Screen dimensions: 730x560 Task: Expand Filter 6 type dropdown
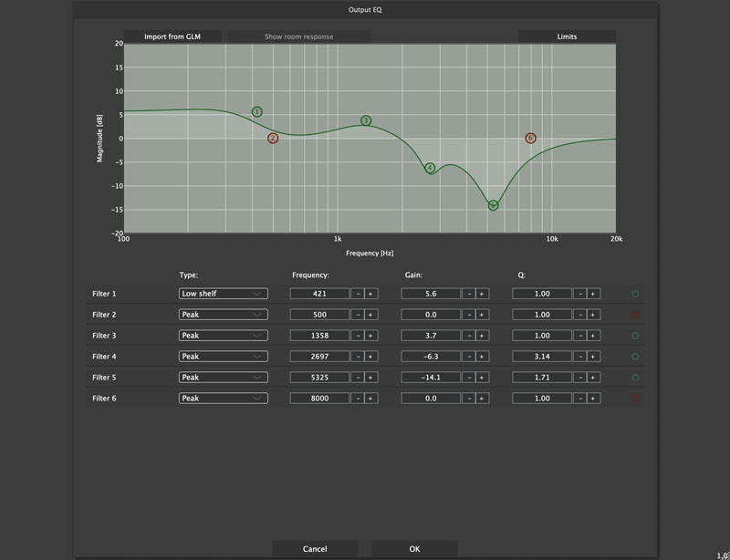(223, 399)
